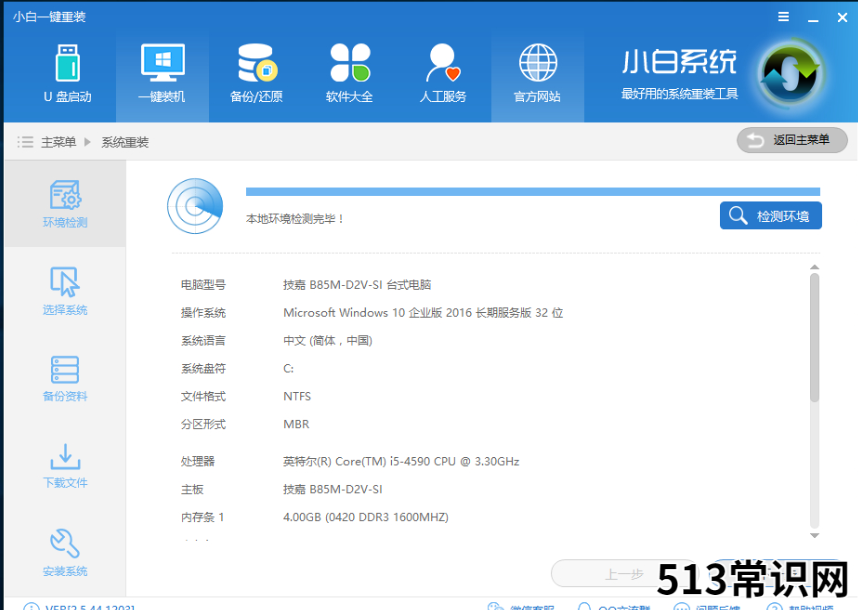Select 备份资料 step in sidebar
Viewport: 858px width, 610px height.
click(65, 379)
